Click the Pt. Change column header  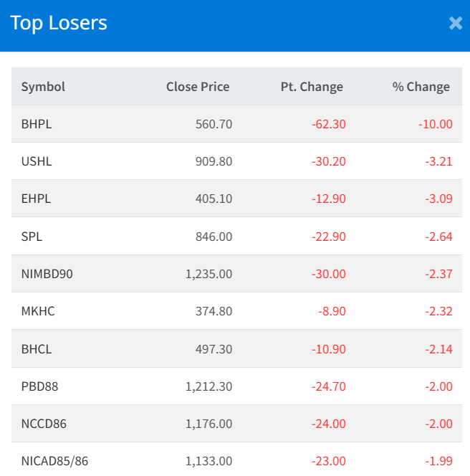coord(312,87)
